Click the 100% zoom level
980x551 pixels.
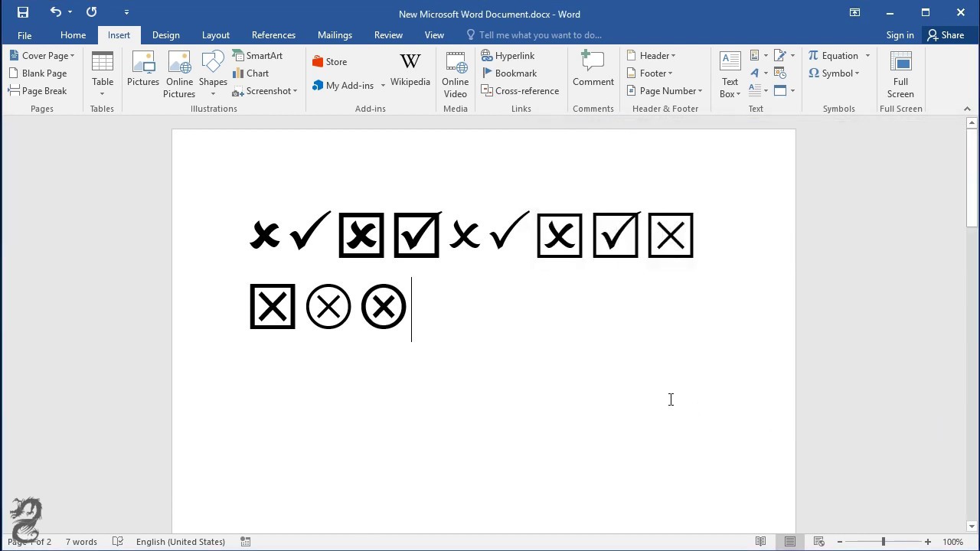(x=952, y=542)
